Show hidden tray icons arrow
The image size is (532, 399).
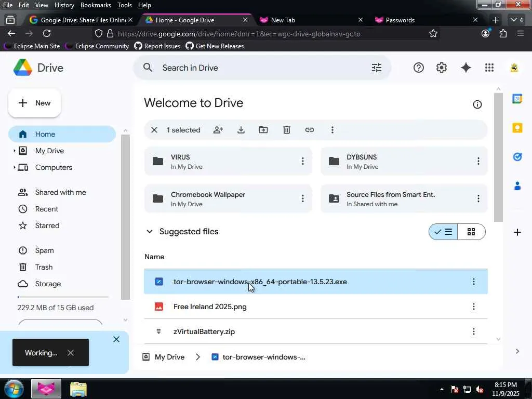tap(442, 389)
